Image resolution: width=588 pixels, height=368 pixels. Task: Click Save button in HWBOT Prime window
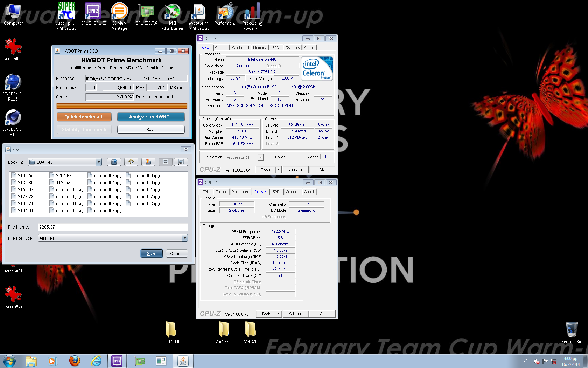(x=151, y=129)
